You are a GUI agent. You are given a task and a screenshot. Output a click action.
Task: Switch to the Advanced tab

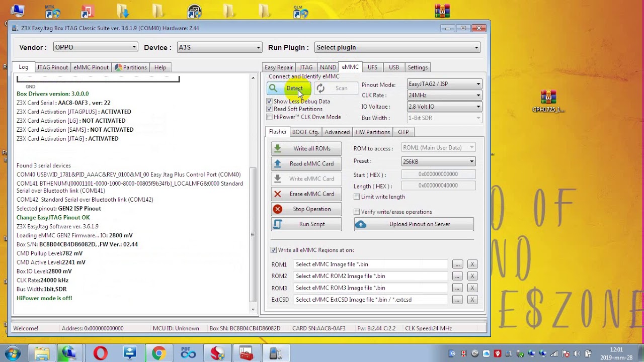coord(337,132)
